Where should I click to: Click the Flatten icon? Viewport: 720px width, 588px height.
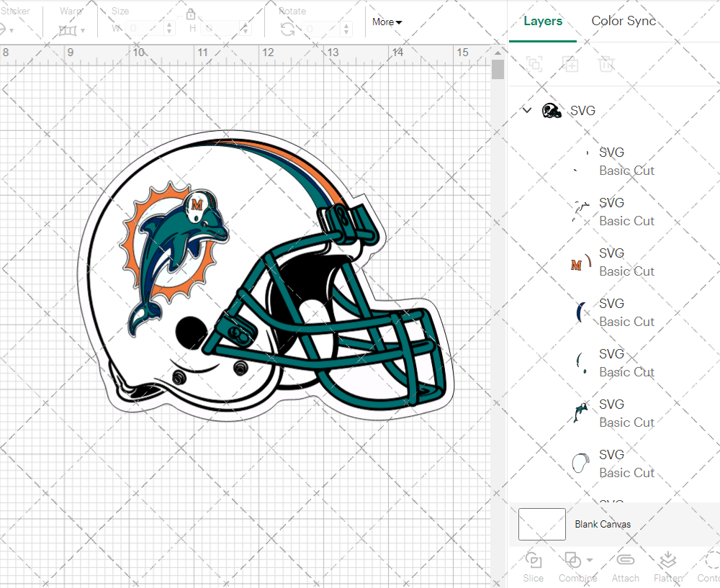point(668,561)
